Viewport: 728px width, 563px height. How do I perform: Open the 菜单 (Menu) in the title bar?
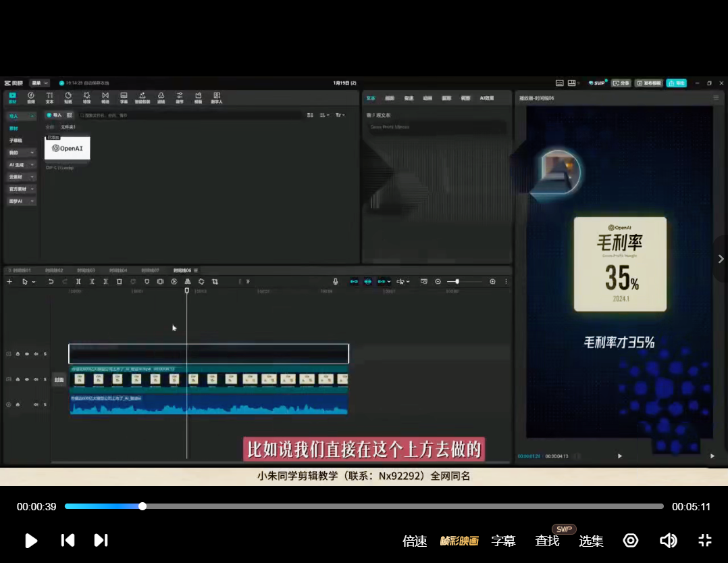tap(38, 84)
